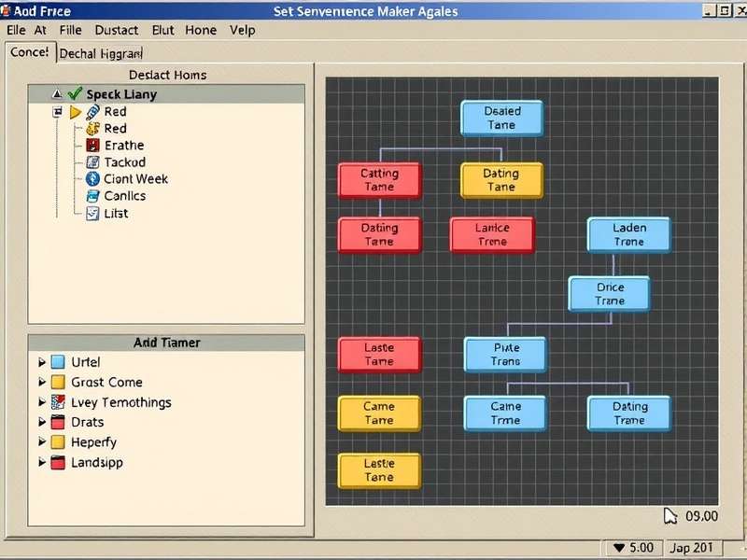The width and height of the screenshot is (747, 560).
Task: Open the Erathe item icon
Action: tap(92, 146)
